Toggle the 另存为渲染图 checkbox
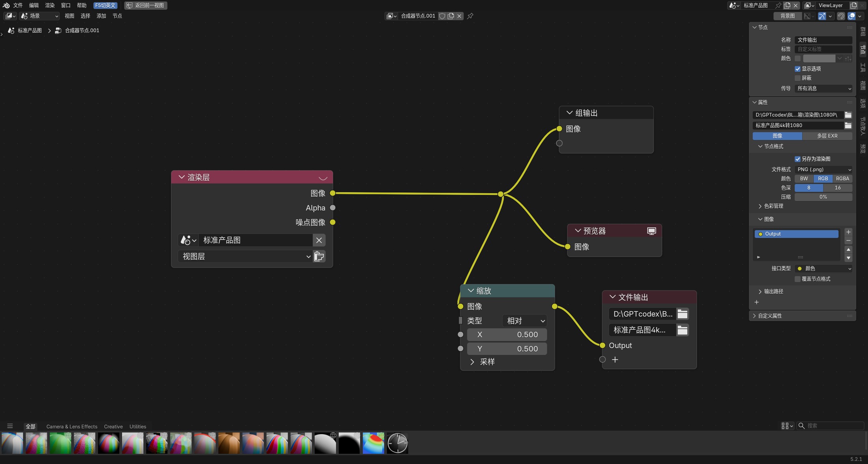Viewport: 868px width, 464px height. click(x=797, y=159)
